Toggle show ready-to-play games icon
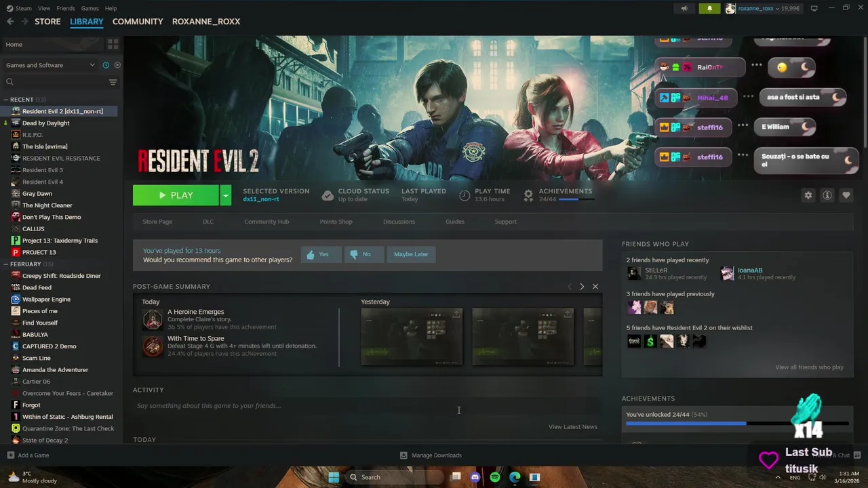This screenshot has width=868, height=488. click(117, 65)
